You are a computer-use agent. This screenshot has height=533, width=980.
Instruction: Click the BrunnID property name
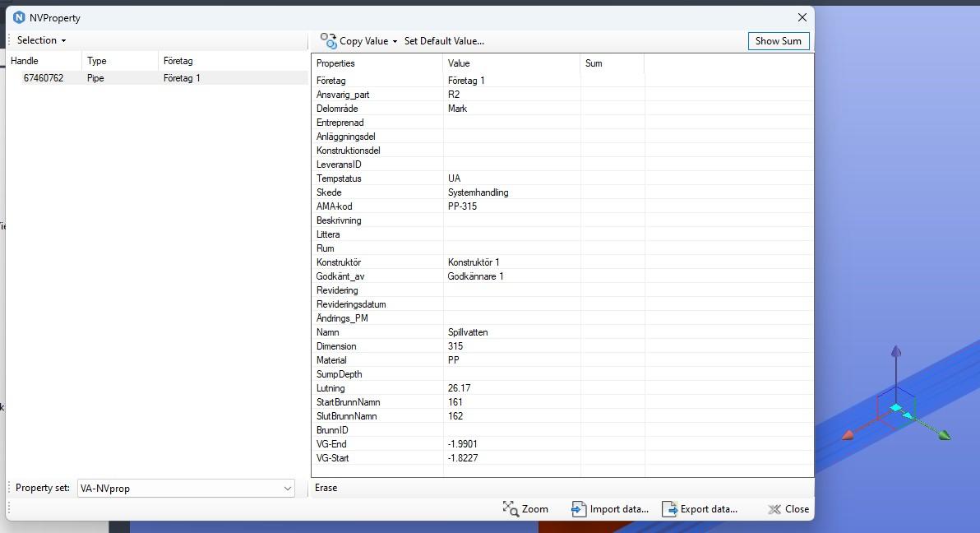tap(332, 430)
